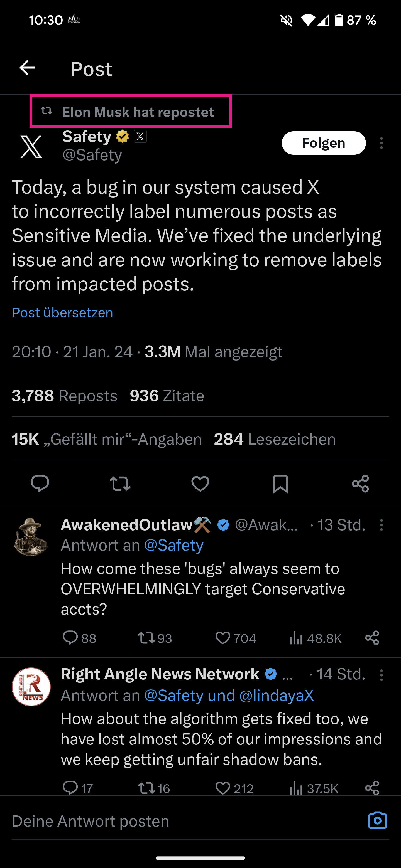Bookmark the Safety post

[x=280, y=484]
